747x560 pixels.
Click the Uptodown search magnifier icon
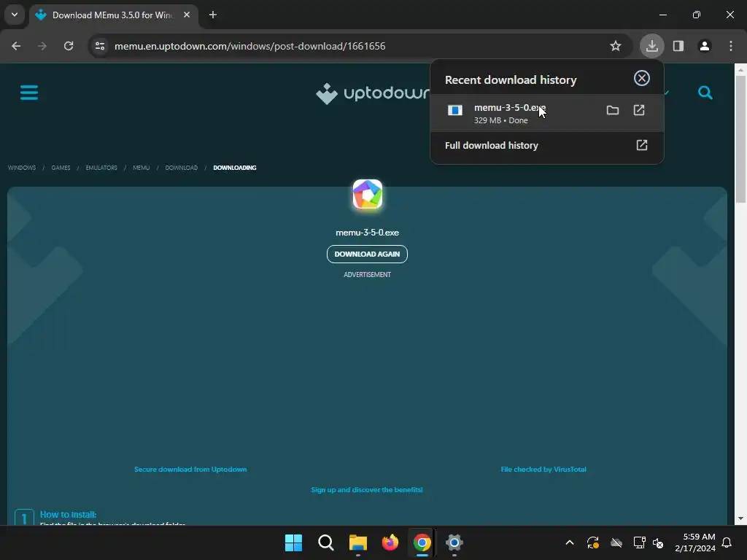(705, 93)
